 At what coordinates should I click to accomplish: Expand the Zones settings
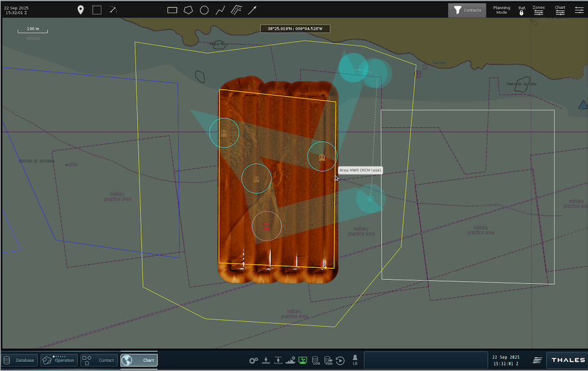point(539,10)
